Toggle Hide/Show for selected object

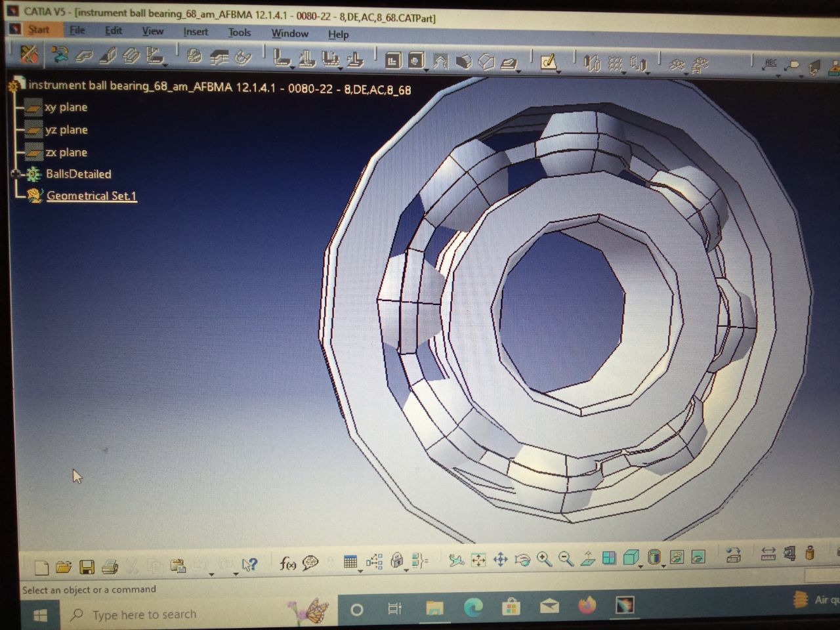(677, 557)
